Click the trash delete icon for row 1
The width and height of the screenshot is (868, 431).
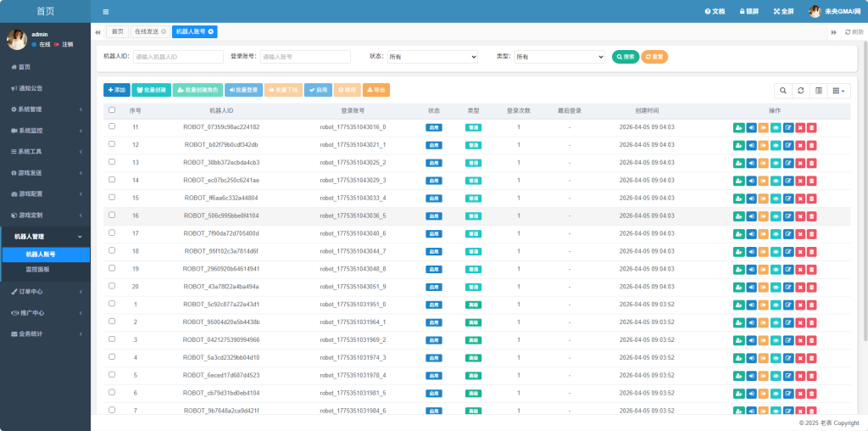pyautogui.click(x=811, y=305)
